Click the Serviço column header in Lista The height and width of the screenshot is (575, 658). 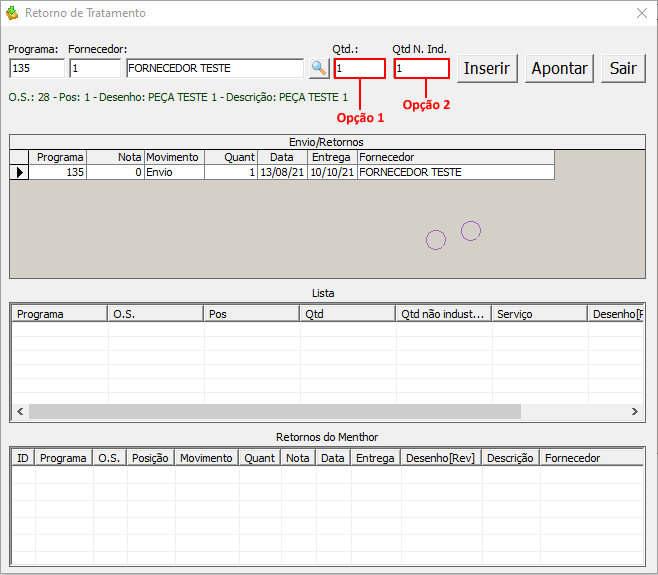[539, 314]
